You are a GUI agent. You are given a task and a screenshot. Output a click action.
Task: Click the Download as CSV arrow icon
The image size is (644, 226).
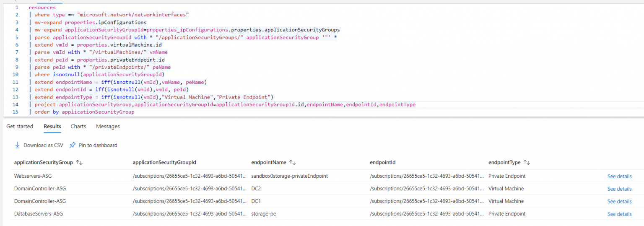pyautogui.click(x=17, y=145)
